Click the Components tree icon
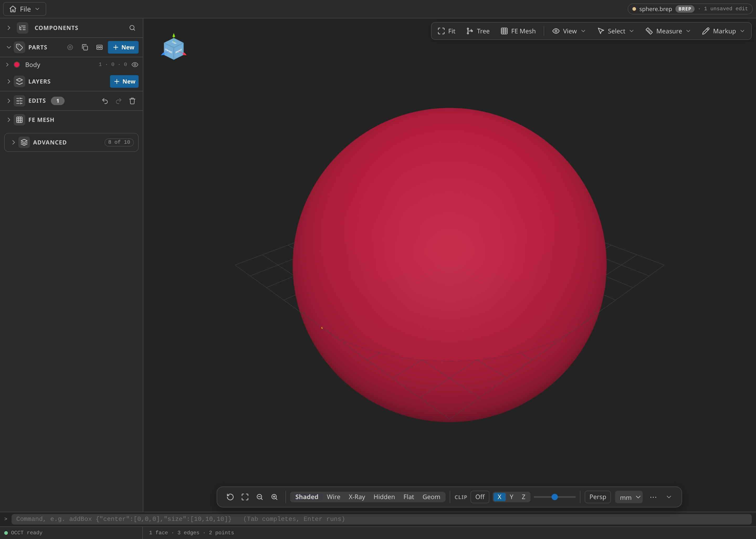The width and height of the screenshot is (756, 539). coord(23,28)
